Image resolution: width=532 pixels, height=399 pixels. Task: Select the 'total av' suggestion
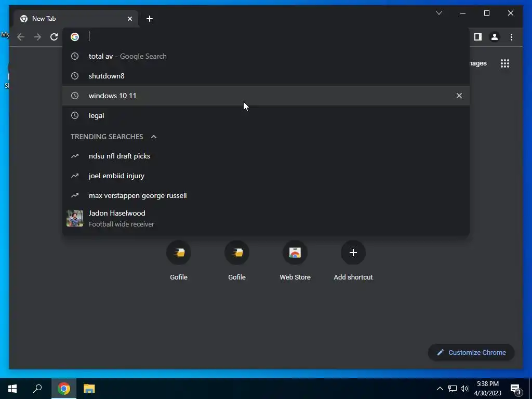point(266,56)
